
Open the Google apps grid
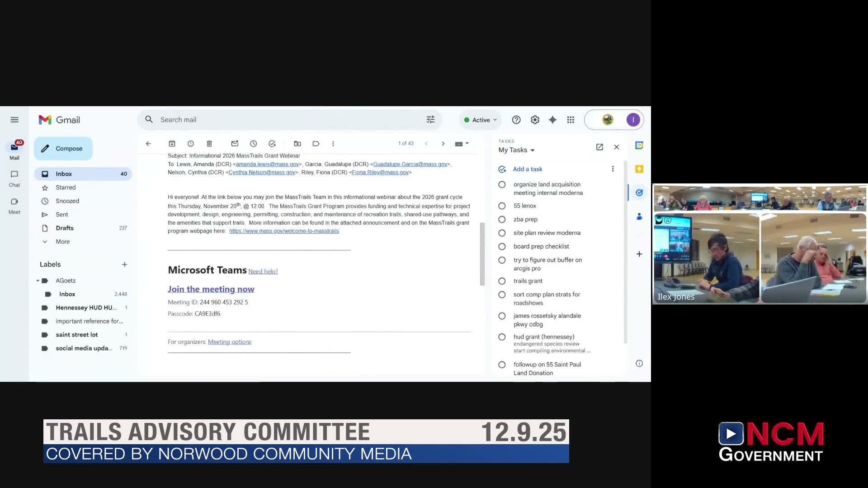pos(571,120)
